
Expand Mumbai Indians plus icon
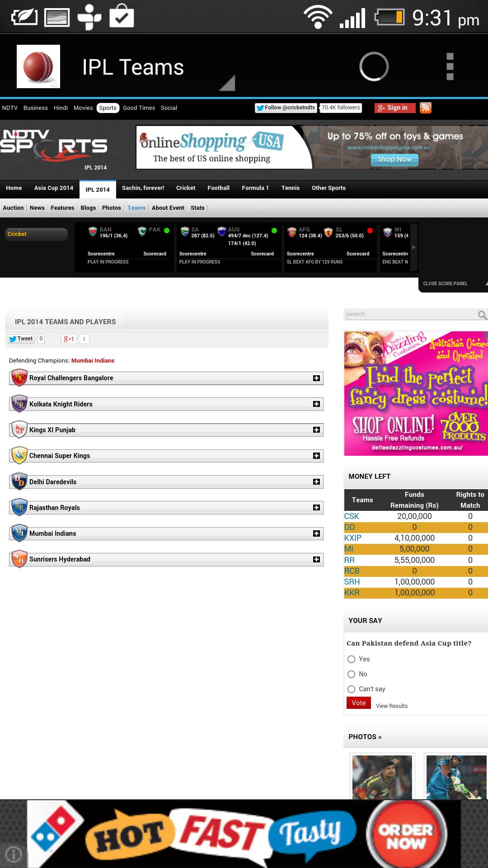[316, 533]
